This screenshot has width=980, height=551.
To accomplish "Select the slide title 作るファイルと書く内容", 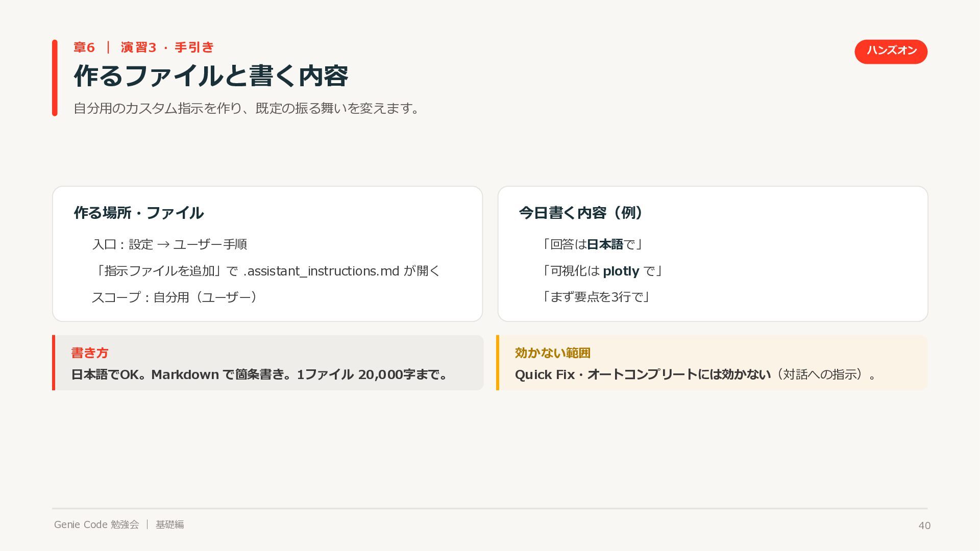I will click(211, 76).
